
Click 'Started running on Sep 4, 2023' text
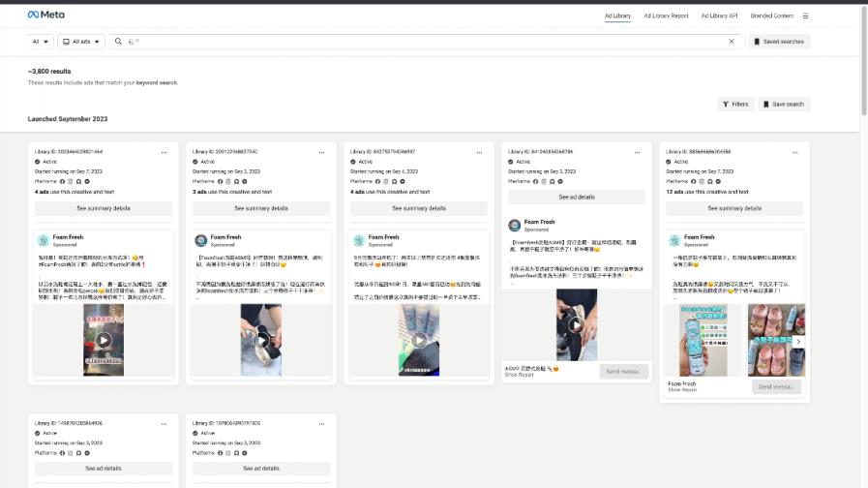[x=383, y=171]
